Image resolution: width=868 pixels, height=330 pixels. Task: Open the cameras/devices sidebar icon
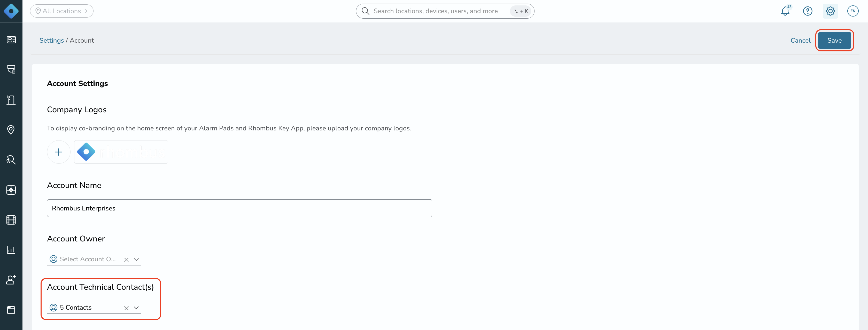(11, 70)
